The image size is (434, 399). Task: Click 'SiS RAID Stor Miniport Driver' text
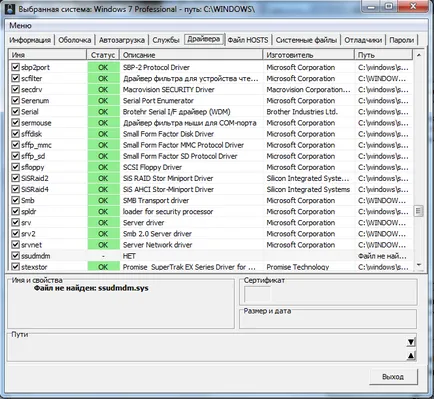[x=168, y=178]
